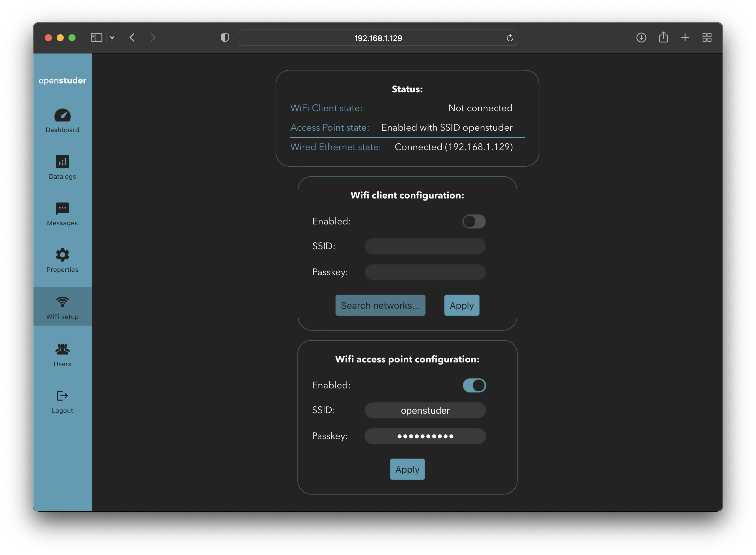Viewport: 756px width, 555px height.
Task: Open the Dashboard gauge icon
Action: coord(63,116)
